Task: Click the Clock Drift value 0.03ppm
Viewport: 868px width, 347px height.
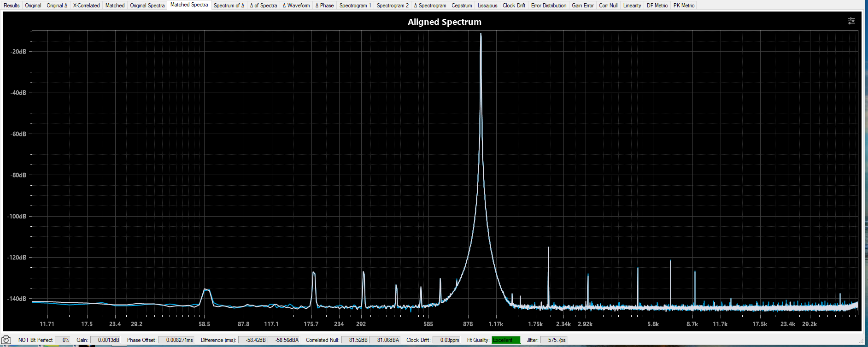Action: click(446, 340)
